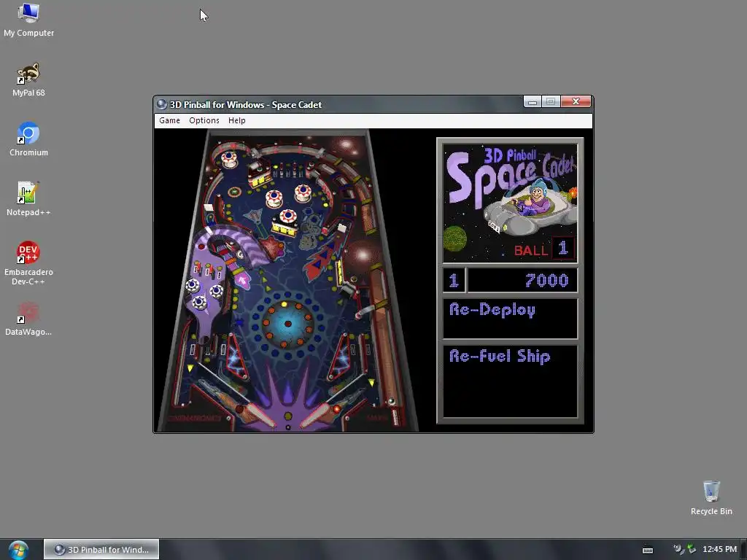Select the Chromium desktop shortcut
Image resolution: width=747 pixels, height=560 pixels.
tap(28, 139)
